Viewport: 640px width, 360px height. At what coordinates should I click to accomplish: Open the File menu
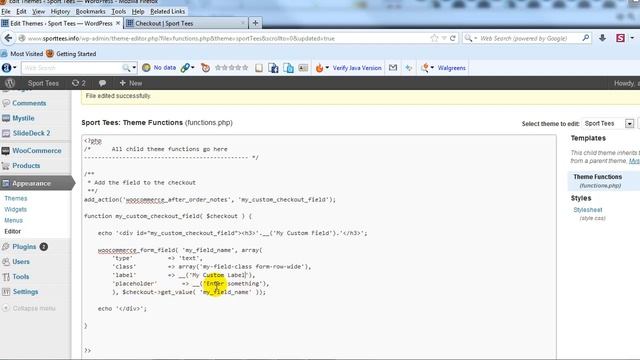(6, 11)
